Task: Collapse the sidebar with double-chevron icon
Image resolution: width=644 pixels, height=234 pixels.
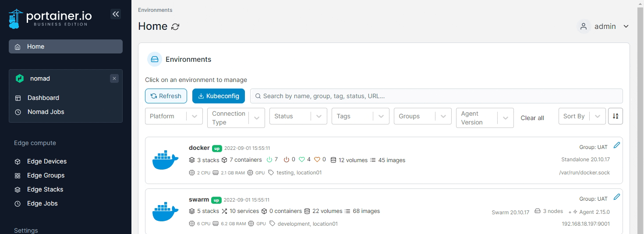Action: (116, 14)
